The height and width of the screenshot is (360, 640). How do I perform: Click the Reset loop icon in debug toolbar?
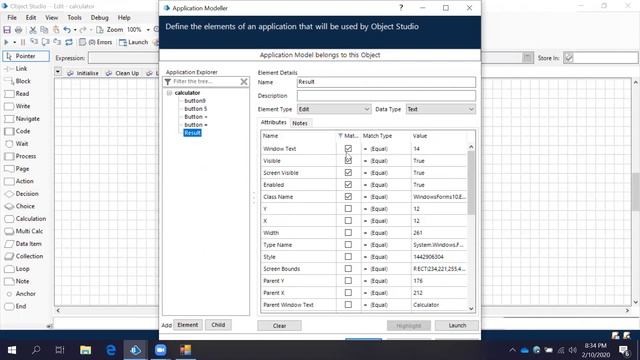(x=69, y=42)
